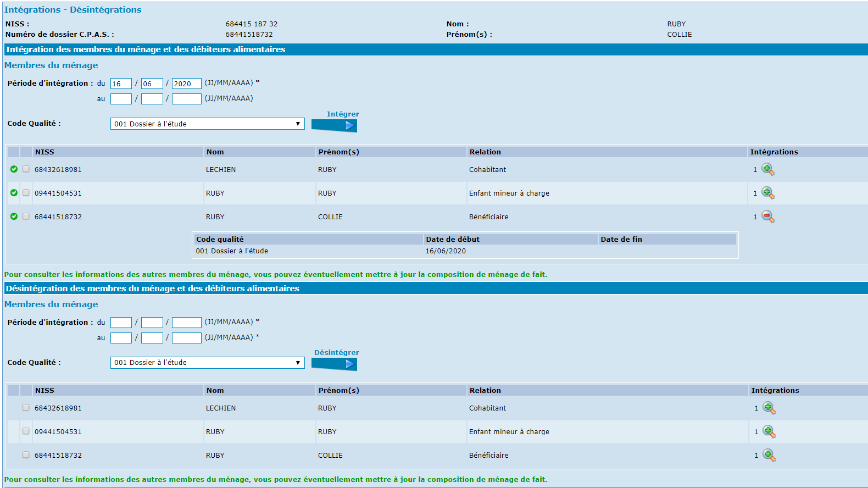The image size is (868, 488).
Task: Expand integrations for Enfant mineur in integration table
Action: (768, 193)
